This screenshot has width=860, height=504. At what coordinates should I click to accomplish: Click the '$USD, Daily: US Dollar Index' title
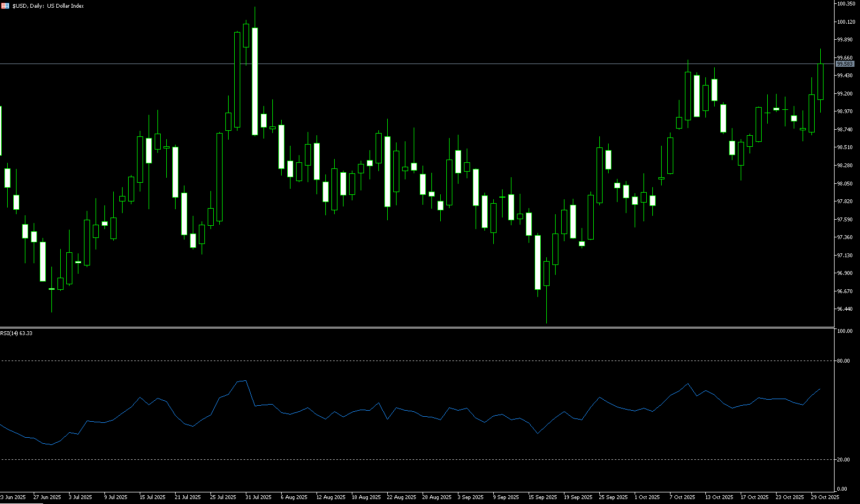click(48, 6)
